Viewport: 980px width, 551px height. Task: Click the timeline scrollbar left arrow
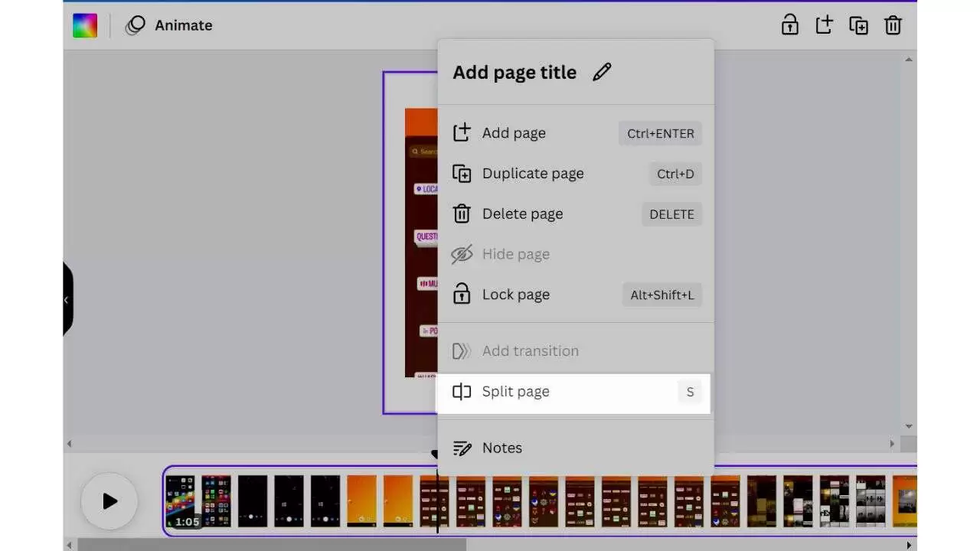[69, 545]
